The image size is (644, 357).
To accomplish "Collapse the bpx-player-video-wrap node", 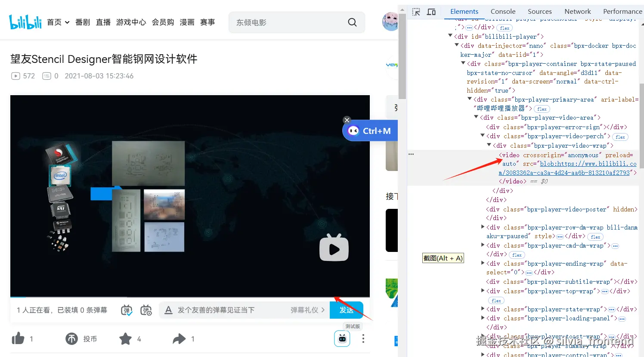I will [x=489, y=145].
